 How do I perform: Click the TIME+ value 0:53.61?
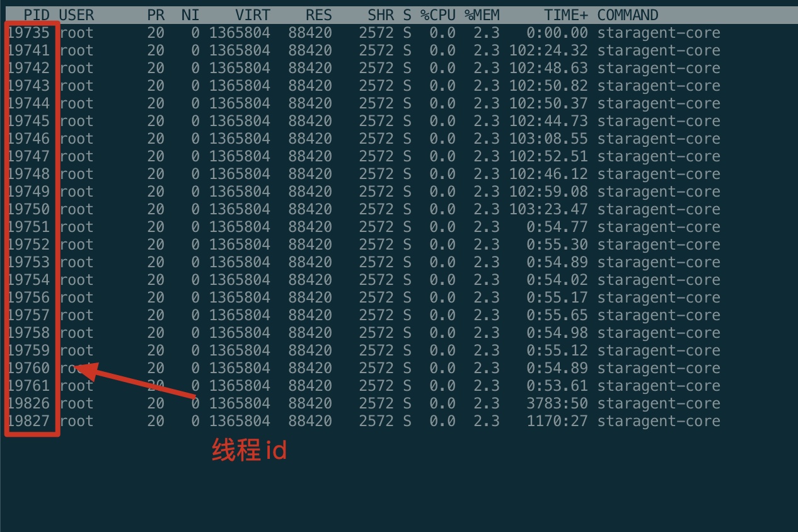pos(557,386)
